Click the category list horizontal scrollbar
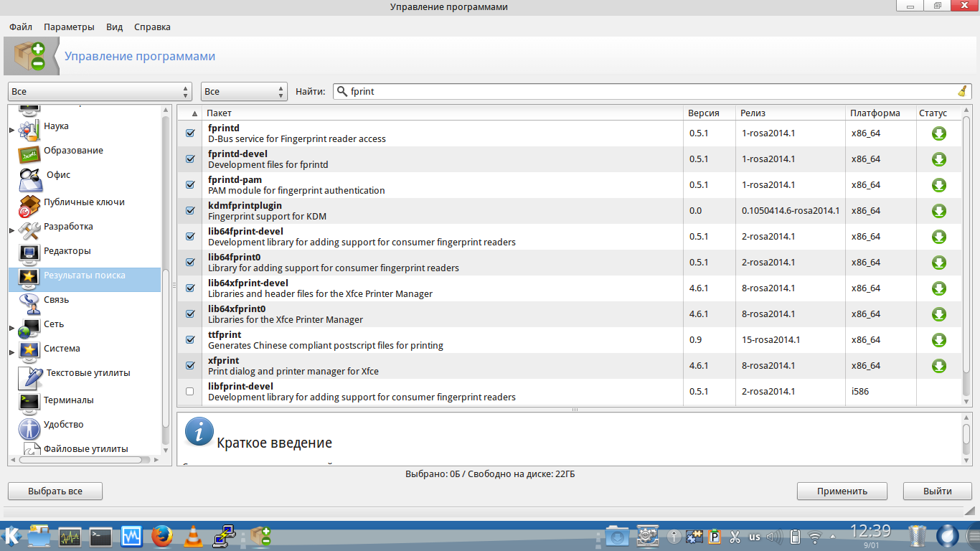Viewport: 980px width, 551px height. click(x=86, y=460)
